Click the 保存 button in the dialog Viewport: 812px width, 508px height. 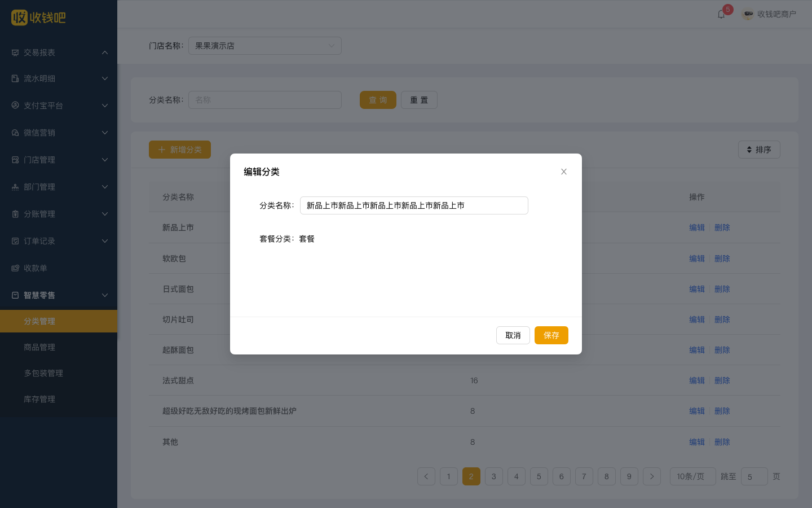pos(551,335)
